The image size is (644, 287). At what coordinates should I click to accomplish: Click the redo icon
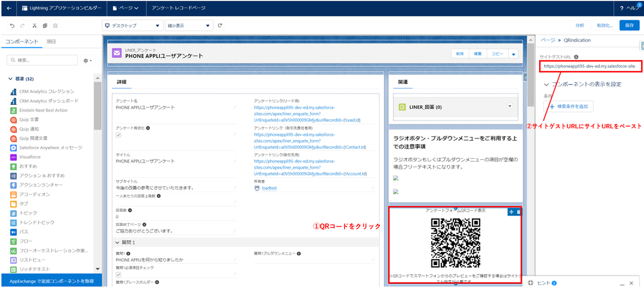[x=23, y=25]
